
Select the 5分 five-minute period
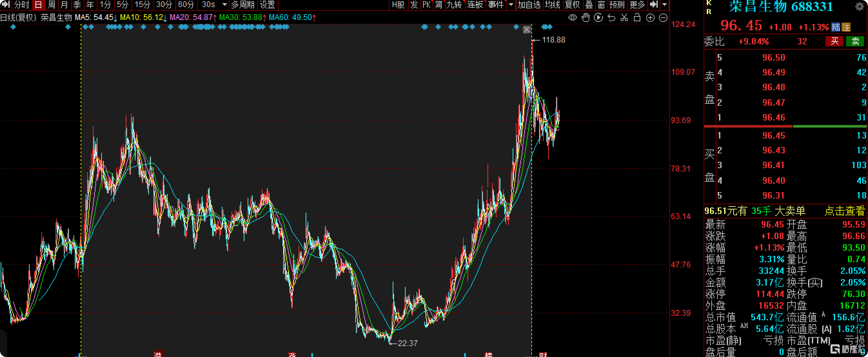click(122, 5)
